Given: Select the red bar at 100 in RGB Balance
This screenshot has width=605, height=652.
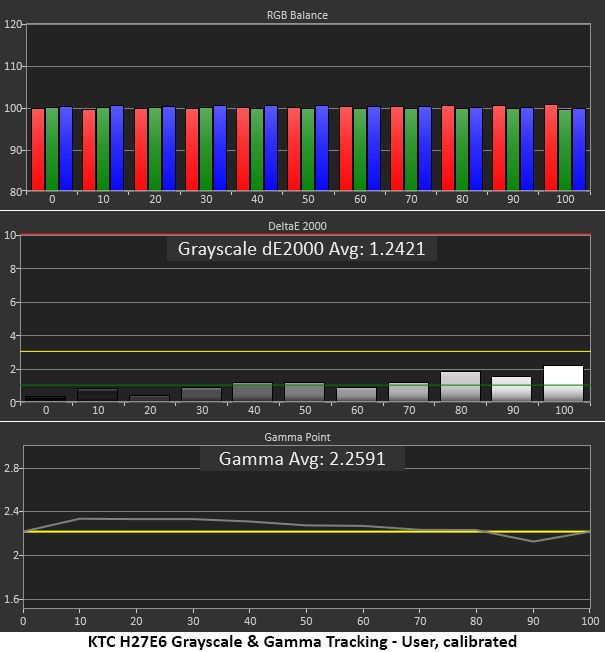Looking at the screenshot, I should click(551, 148).
